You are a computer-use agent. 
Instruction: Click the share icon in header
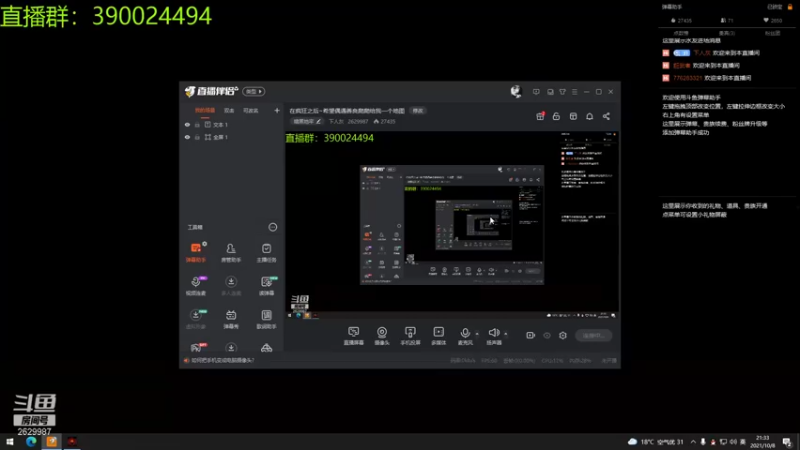pos(606,116)
